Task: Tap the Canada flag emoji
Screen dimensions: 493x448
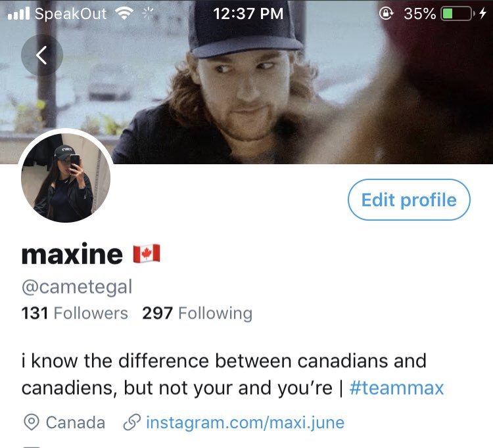Action: pyautogui.click(x=147, y=254)
